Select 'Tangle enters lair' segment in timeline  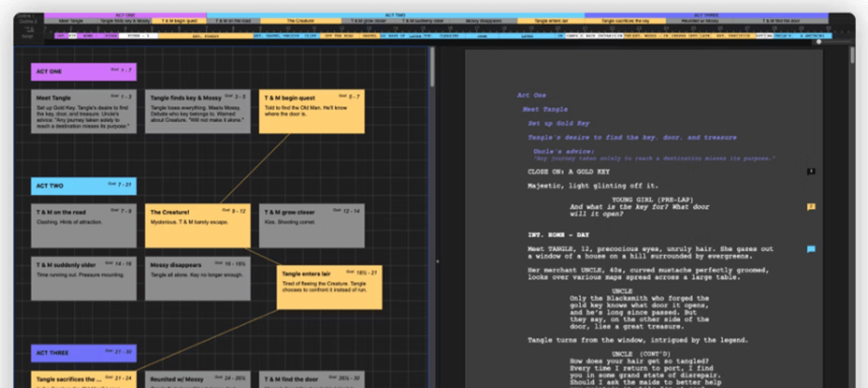551,21
